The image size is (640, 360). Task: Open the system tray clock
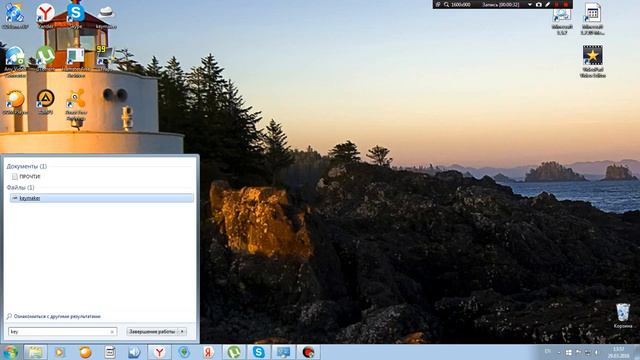(x=618, y=353)
